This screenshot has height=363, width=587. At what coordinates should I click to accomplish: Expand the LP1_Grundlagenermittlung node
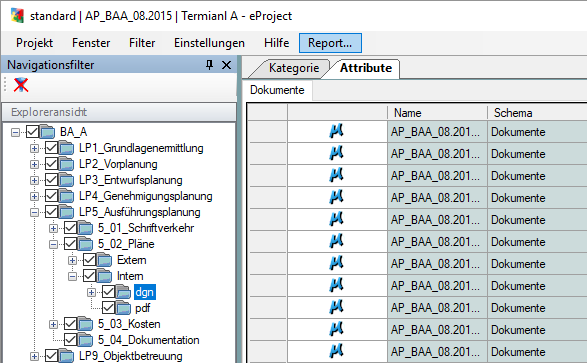pyautogui.click(x=34, y=148)
